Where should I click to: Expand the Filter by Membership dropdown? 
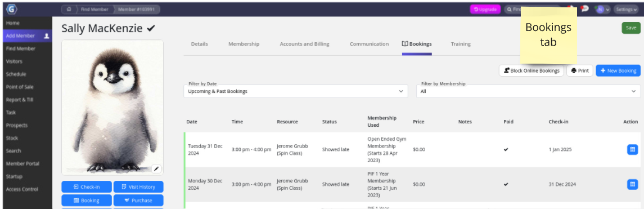click(x=528, y=91)
